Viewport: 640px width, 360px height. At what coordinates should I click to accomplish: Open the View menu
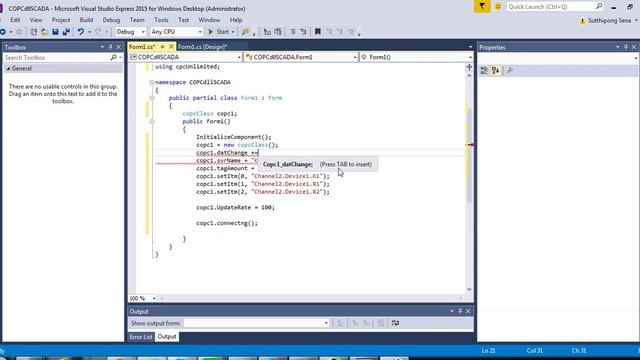[36, 20]
